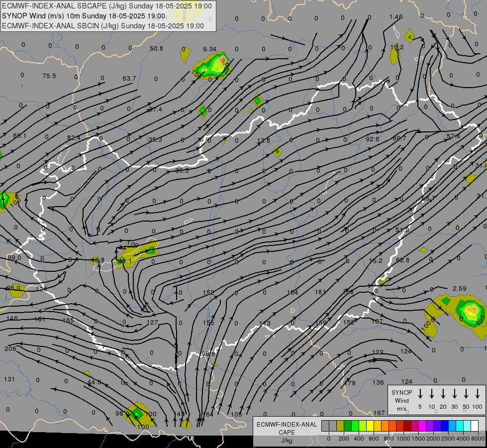Viewport: 487px width, 448px height.
Task: Click the SYNOP Wind m/s legend title
Action: click(401, 400)
